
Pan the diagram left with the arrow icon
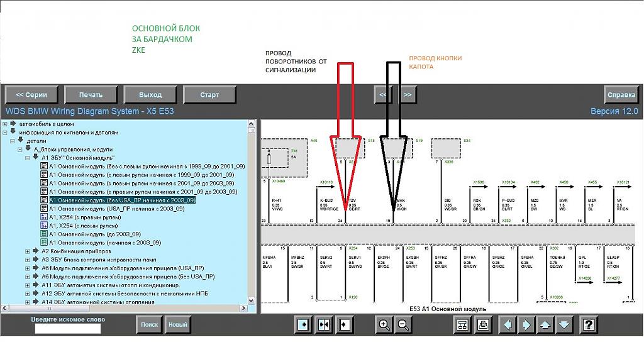507,325
